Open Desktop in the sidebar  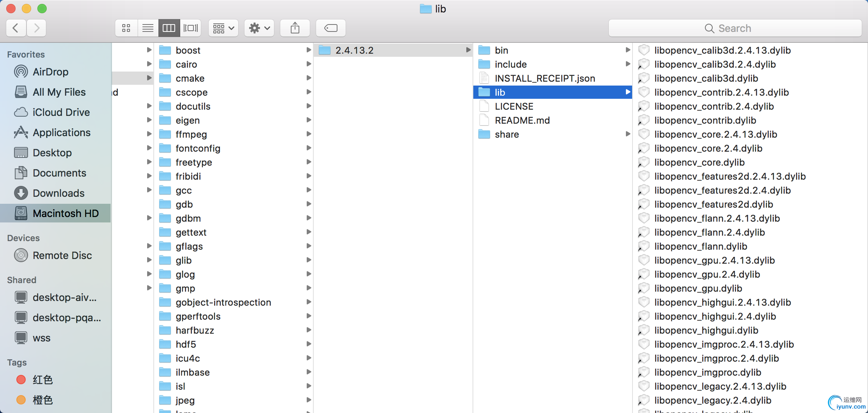(x=55, y=153)
